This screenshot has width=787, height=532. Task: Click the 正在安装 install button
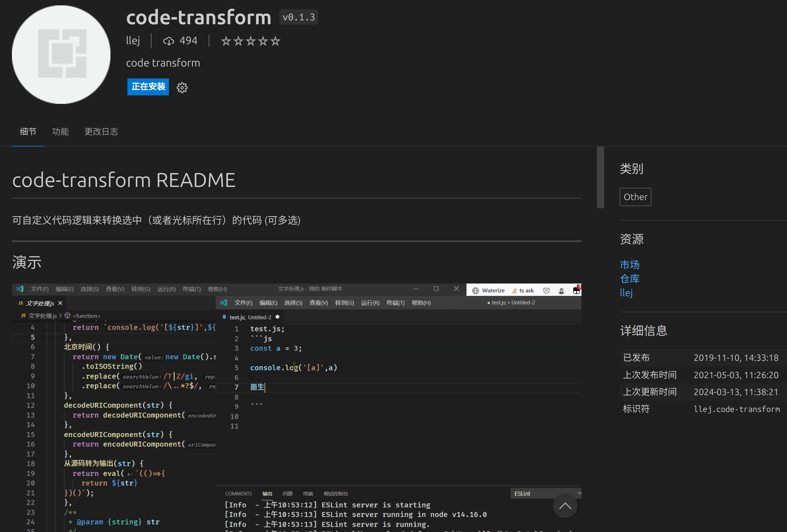coord(148,87)
